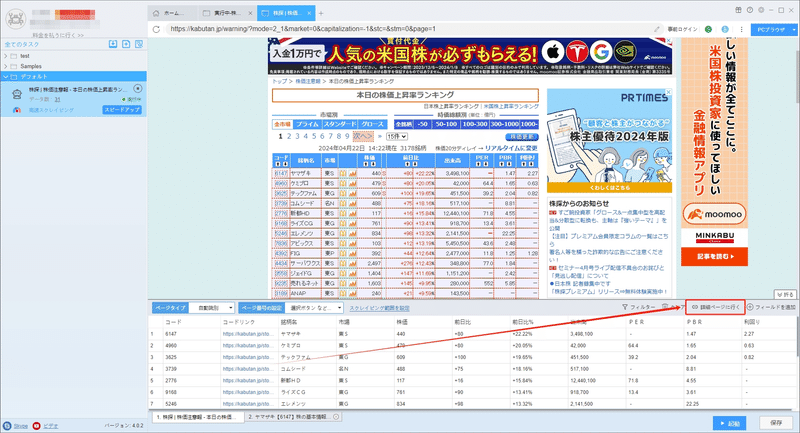The width and height of the screenshot is (800, 433).
Task: Open the chart icon in ヤマザキ row
Action: click(x=353, y=174)
